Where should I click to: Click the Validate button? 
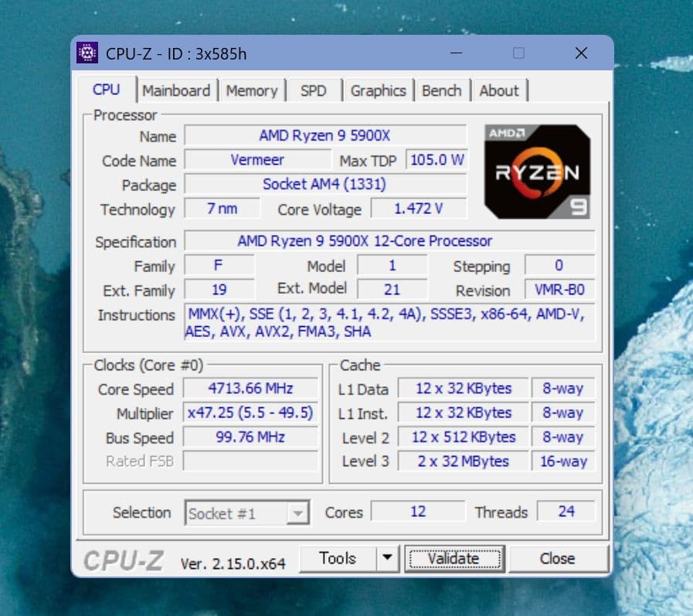pyautogui.click(x=455, y=557)
